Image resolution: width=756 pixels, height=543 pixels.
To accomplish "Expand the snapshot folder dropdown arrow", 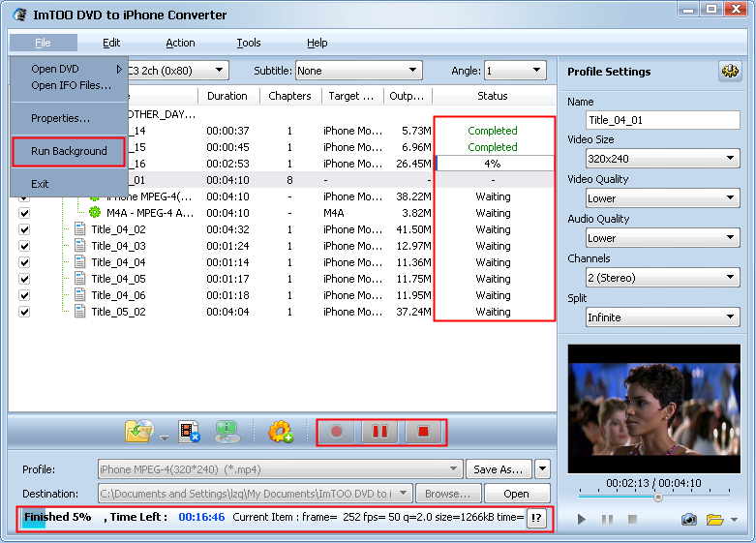I will tap(734, 520).
